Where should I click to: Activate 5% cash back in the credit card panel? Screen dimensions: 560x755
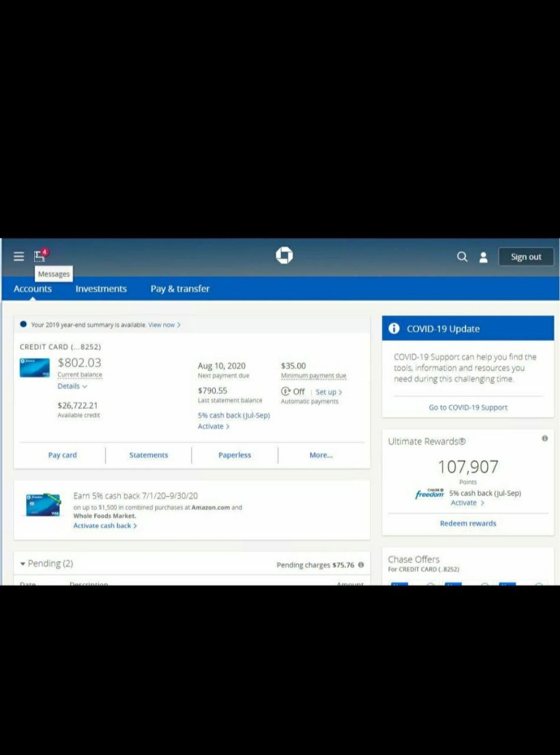[x=213, y=426]
